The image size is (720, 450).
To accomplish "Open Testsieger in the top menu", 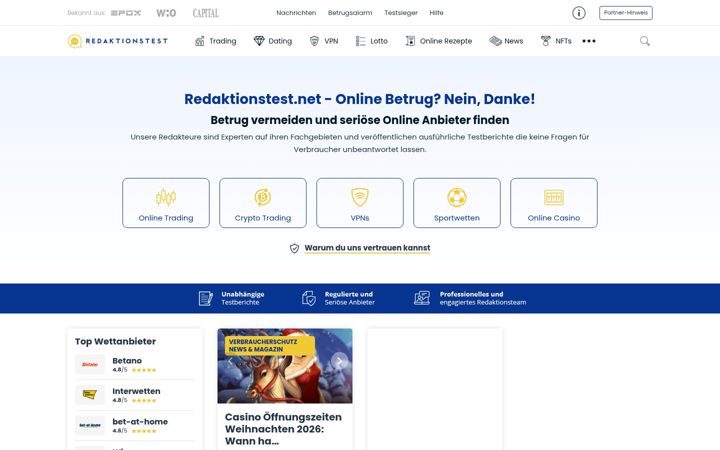I will pyautogui.click(x=401, y=13).
